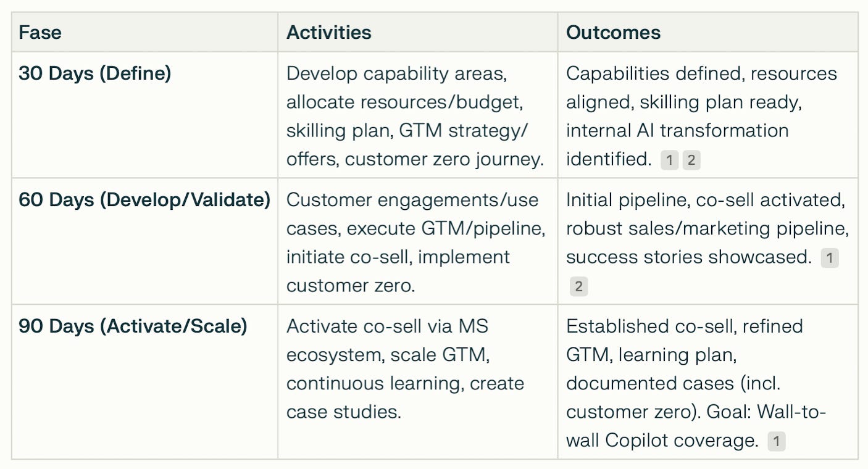Open citation 2 in 60 Days outcomes cell
Viewport: 868px width, 469px height.
(578, 287)
